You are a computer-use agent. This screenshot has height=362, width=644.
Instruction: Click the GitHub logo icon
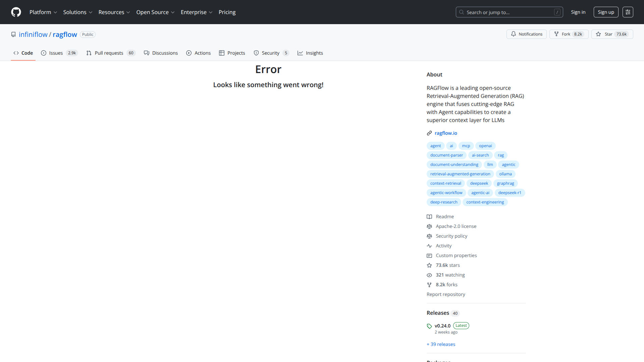pos(16,12)
